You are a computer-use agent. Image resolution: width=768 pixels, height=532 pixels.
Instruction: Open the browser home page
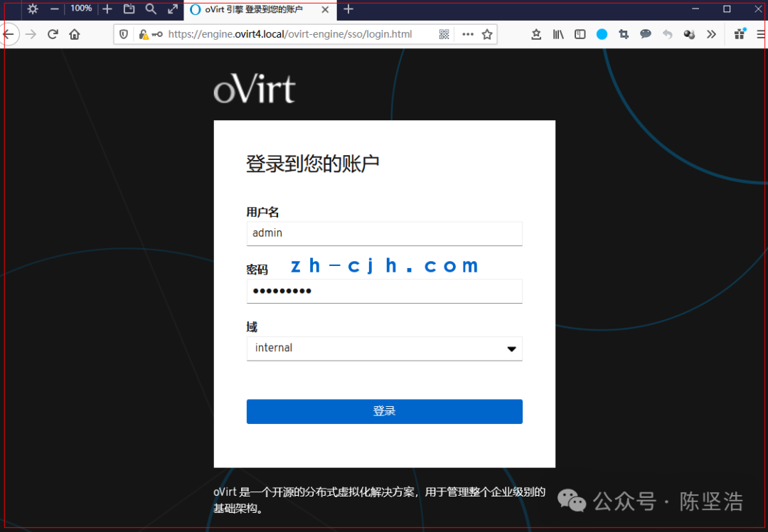coord(75,34)
